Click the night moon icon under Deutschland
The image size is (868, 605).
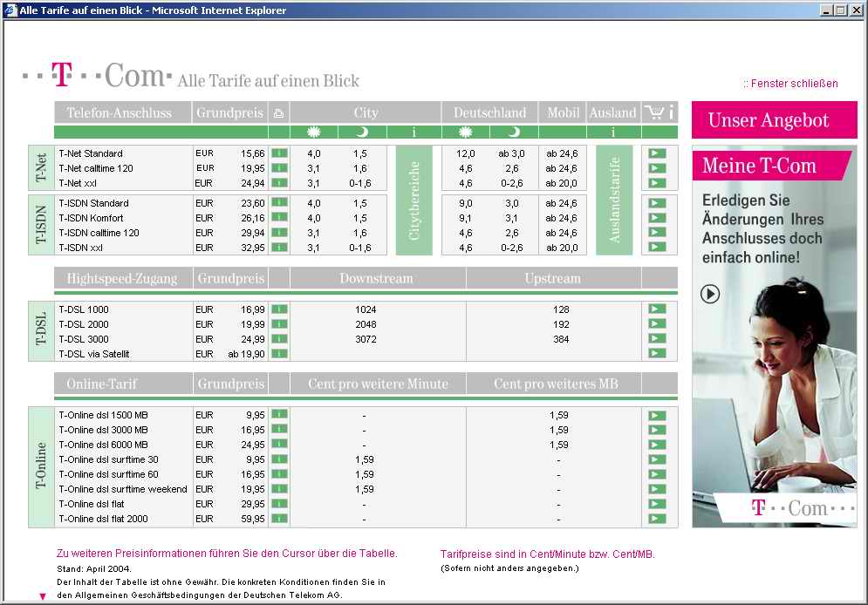click(514, 132)
